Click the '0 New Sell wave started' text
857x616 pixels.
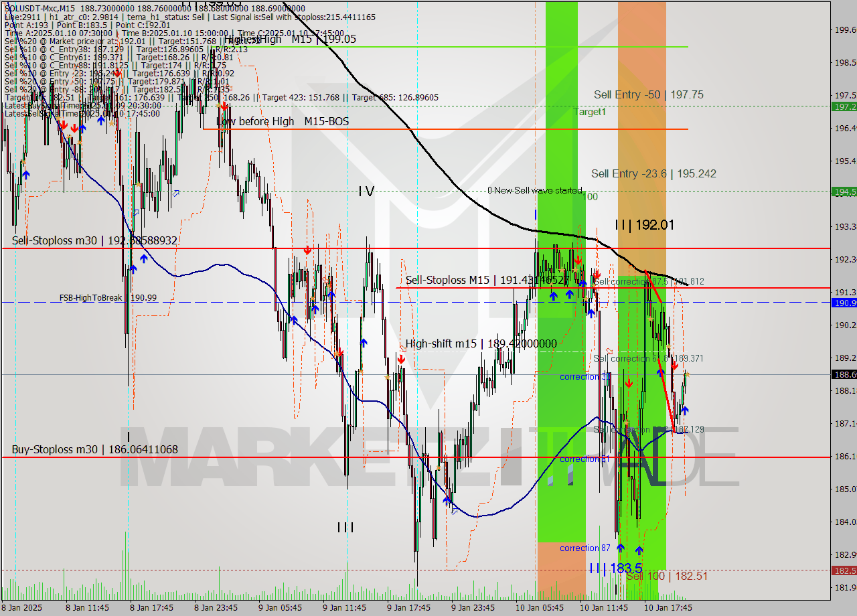coord(534,191)
